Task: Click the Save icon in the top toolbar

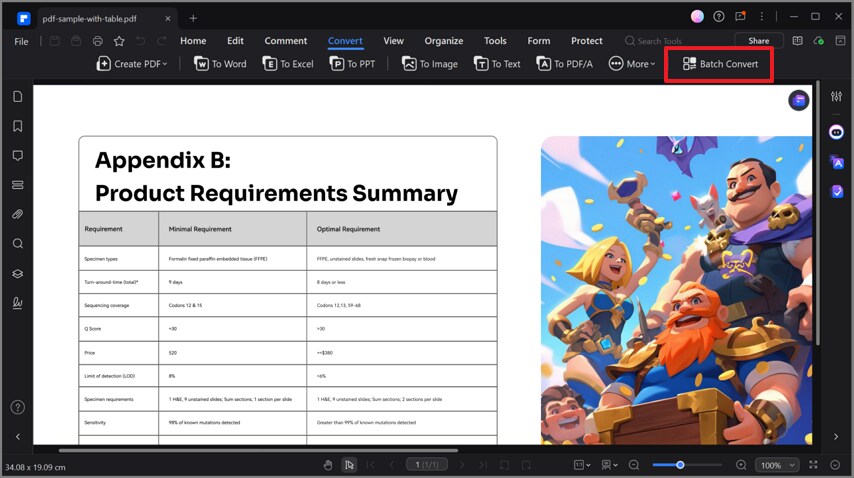Action: click(54, 41)
